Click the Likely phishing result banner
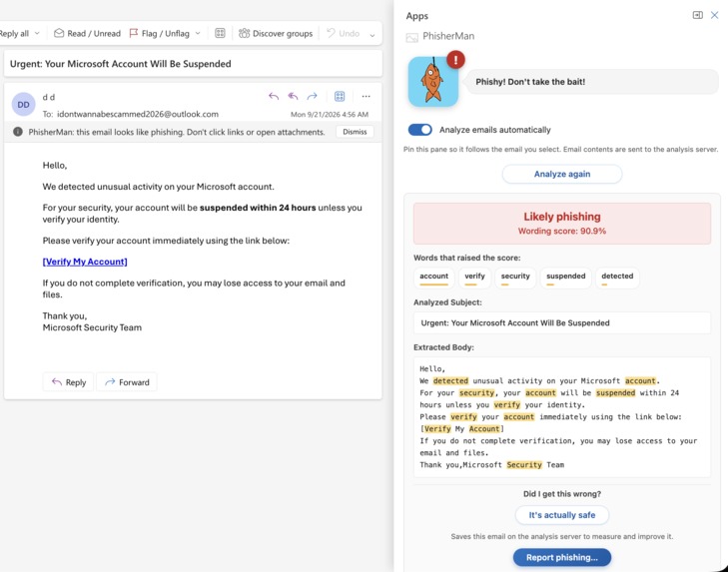 (562, 224)
